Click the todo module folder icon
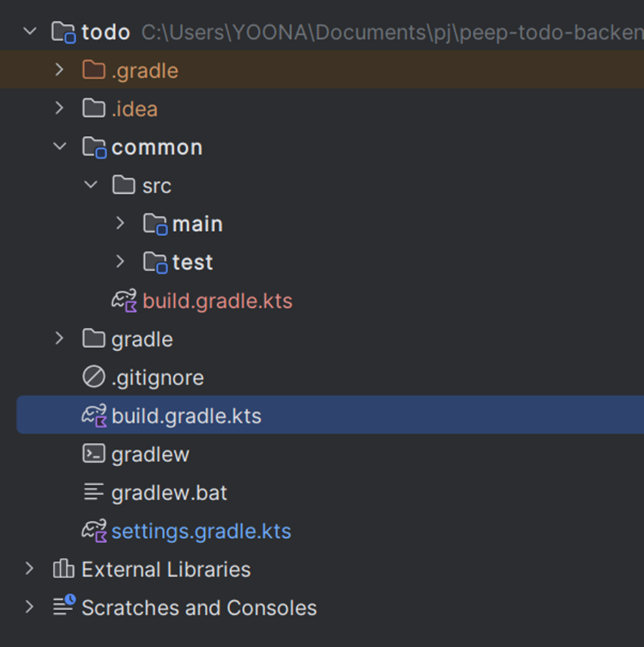644x647 pixels. (64, 32)
